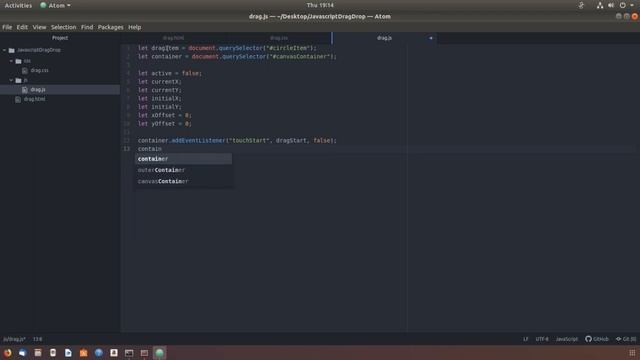This screenshot has width=640, height=360.
Task: Choose 'outerContainer' autocomplete suggestion
Action: coord(184,170)
